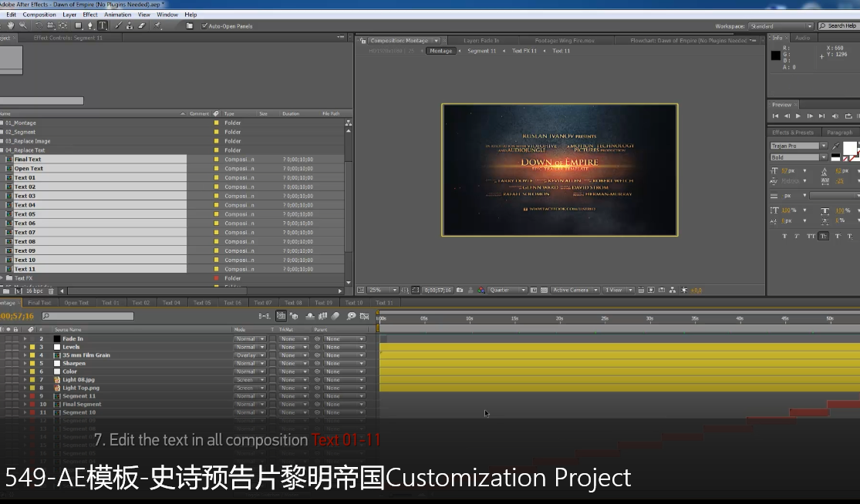Click the Montage breadcrumb button in viewer

[x=441, y=51]
